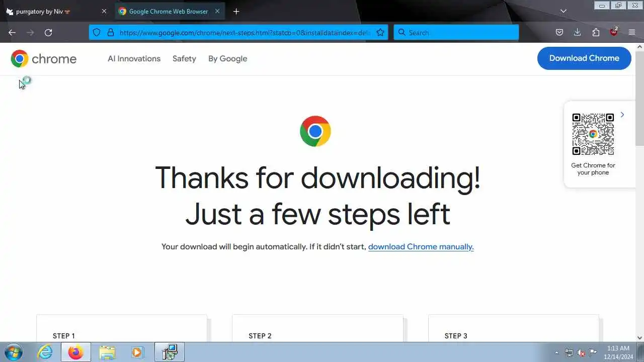Open AI Innovations menu item

click(x=134, y=59)
